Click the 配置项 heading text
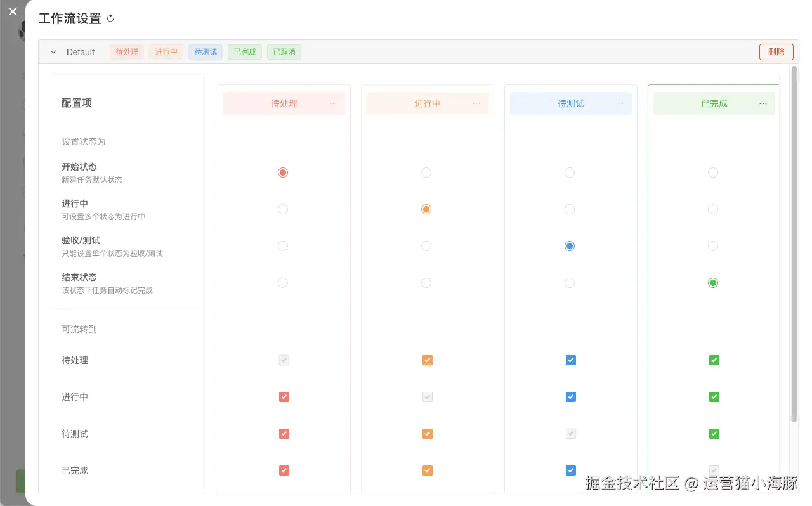The image size is (812, 506). pos(77,103)
